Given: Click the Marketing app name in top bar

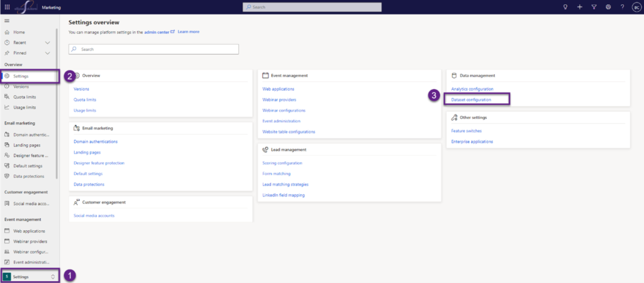Looking at the screenshot, I should 52,7.
